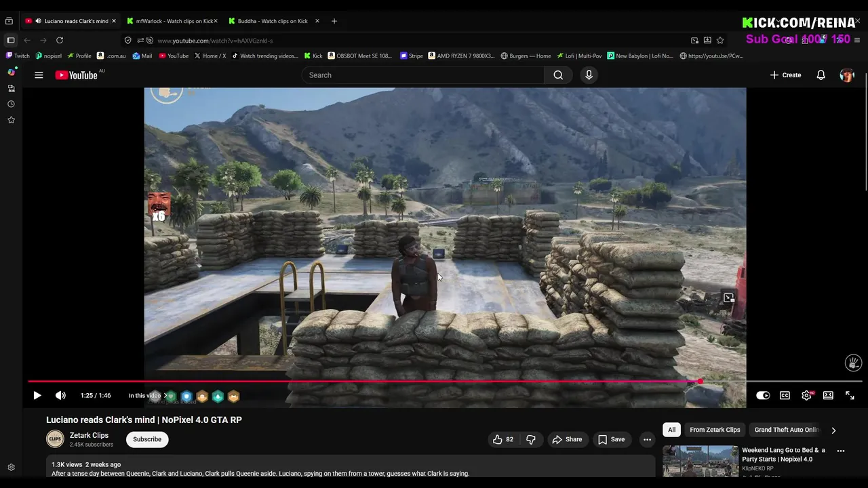This screenshot has height=488, width=868.
Task: Share this video
Action: coord(567,439)
